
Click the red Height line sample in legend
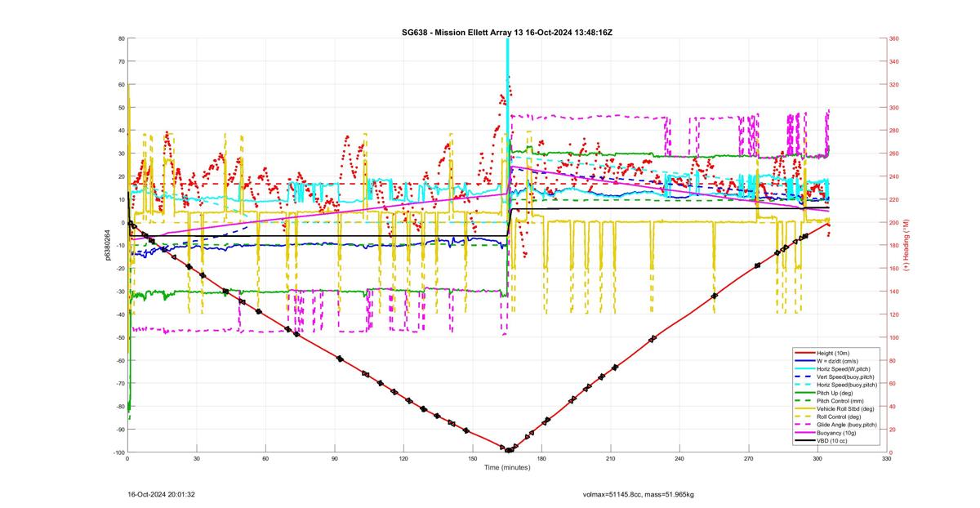805,353
